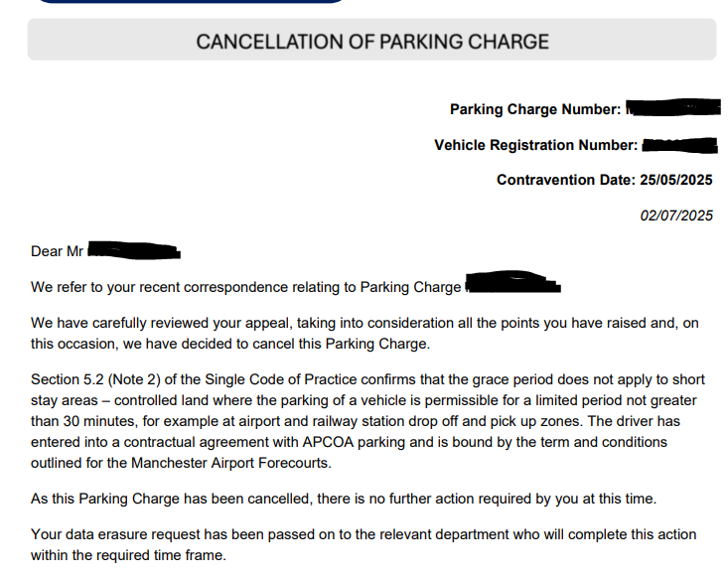
Task: Click the phrase 'than 30 minutes'
Action: pyautogui.click(x=84, y=422)
